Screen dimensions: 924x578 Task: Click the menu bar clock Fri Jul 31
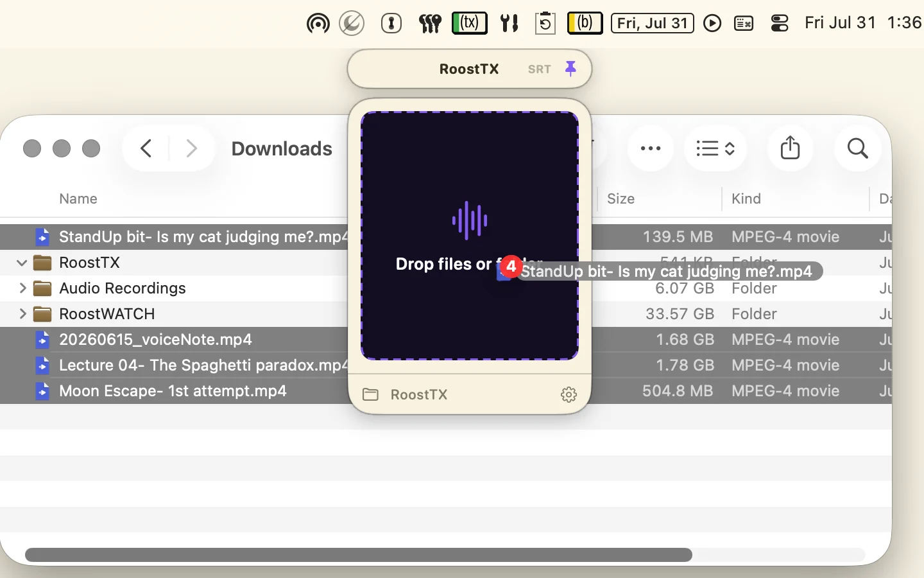pos(864,23)
